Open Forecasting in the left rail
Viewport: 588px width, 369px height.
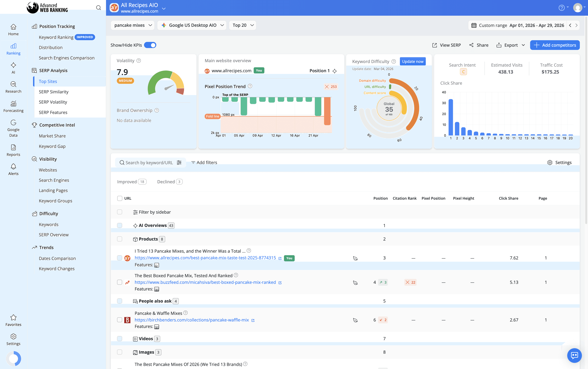tap(13, 107)
